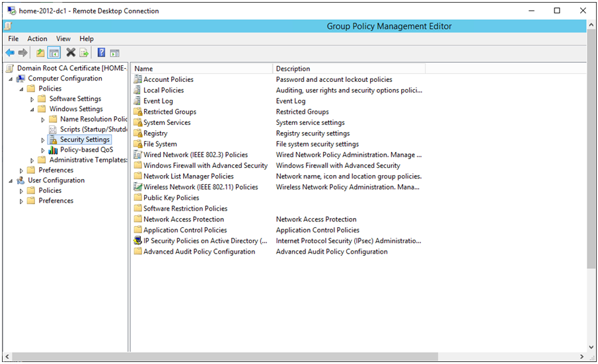The image size is (598, 364).
Task: Select the Policy-based QoS chart icon
Action: click(54, 150)
